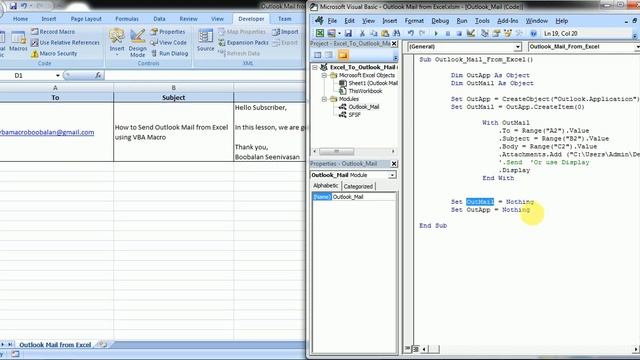Open dropdown arrow next to Insert UserForm icon
The image size is (640, 360).
(x=339, y=33)
